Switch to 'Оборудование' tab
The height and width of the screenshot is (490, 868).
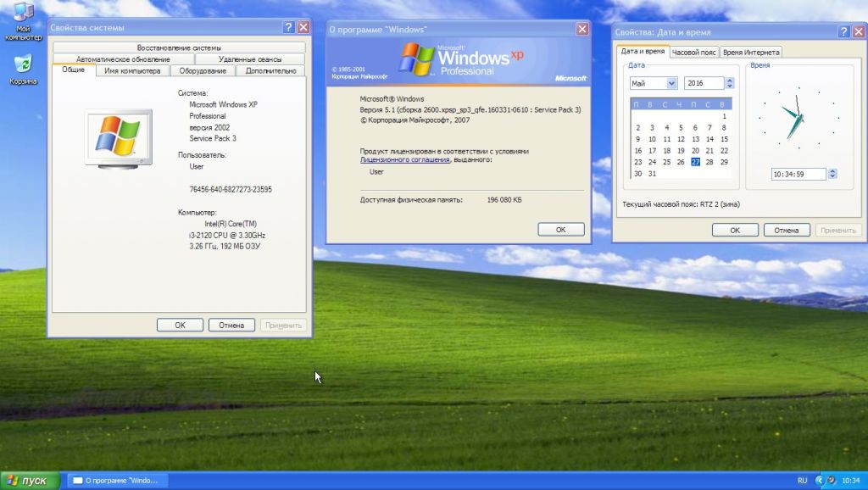click(203, 71)
